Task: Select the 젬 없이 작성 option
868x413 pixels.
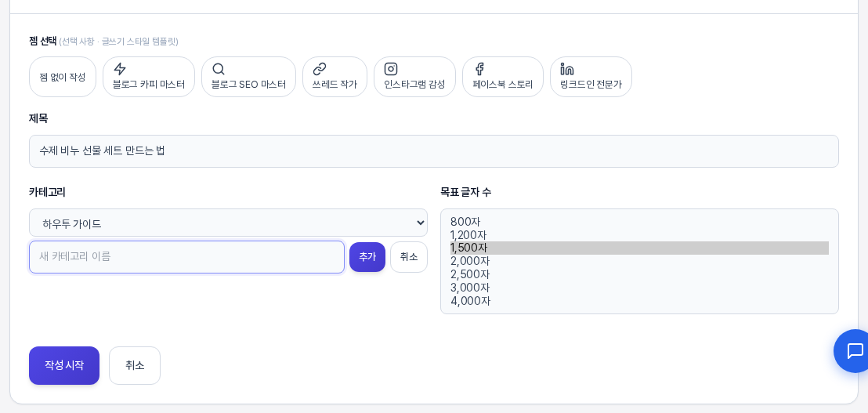Action: click(63, 77)
